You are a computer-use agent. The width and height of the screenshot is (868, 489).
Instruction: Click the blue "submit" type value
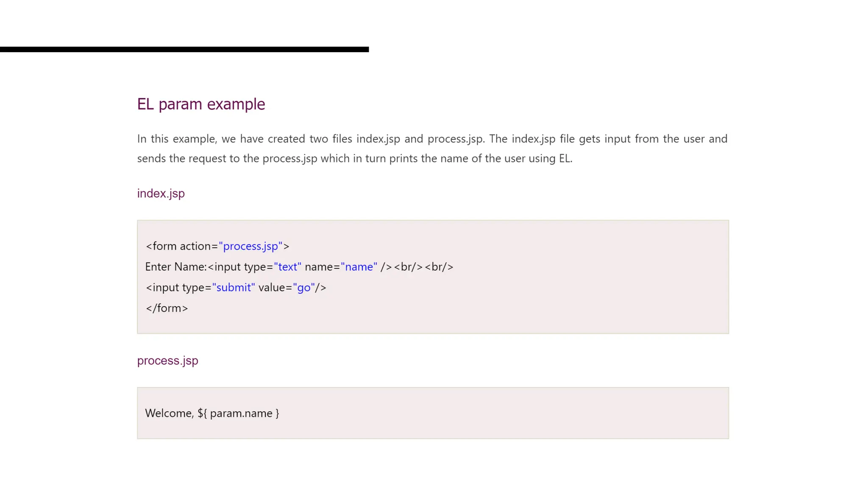coord(234,288)
